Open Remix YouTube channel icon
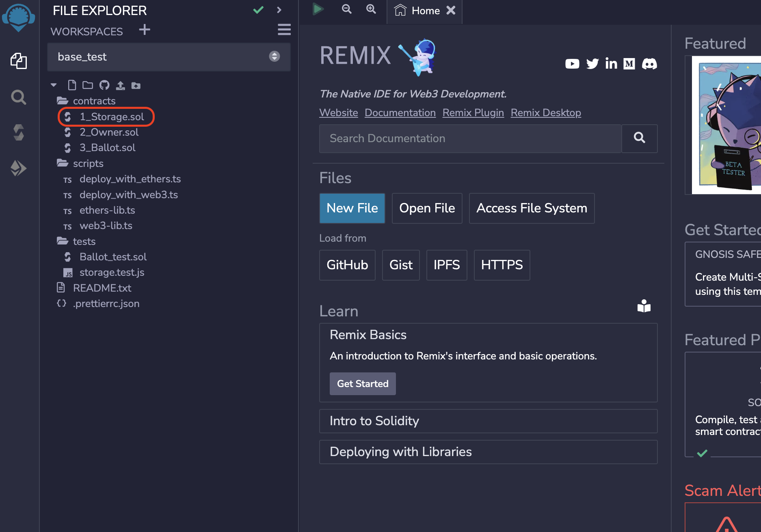This screenshot has height=532, width=761. [x=572, y=64]
